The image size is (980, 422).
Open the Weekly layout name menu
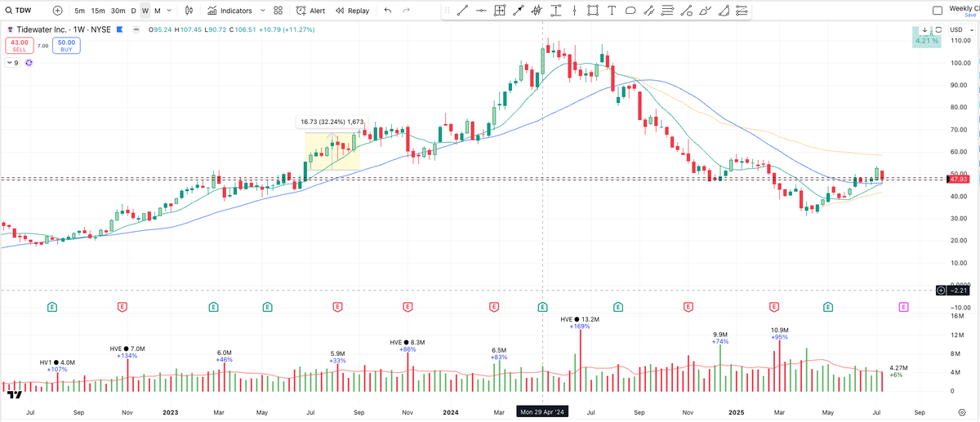(964, 7)
